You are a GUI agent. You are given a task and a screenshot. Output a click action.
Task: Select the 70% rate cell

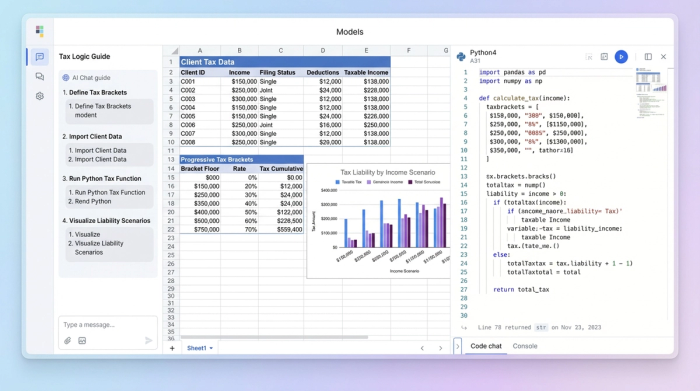239,229
